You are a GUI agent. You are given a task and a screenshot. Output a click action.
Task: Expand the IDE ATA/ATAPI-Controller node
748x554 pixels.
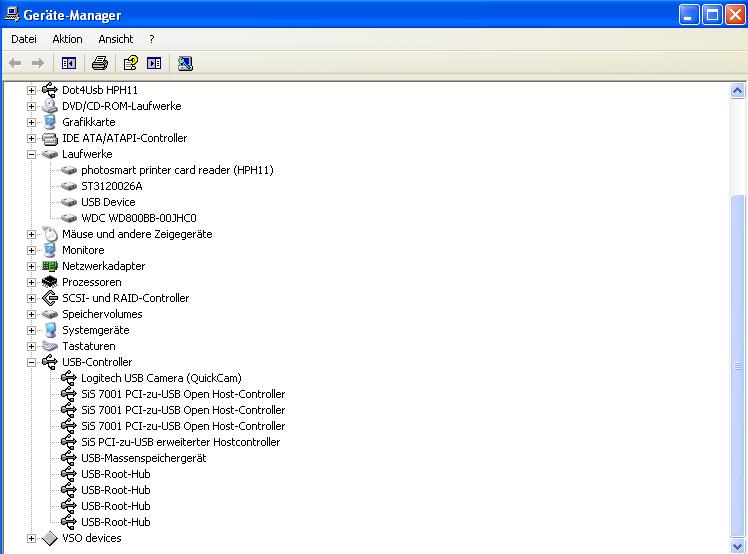(31, 138)
